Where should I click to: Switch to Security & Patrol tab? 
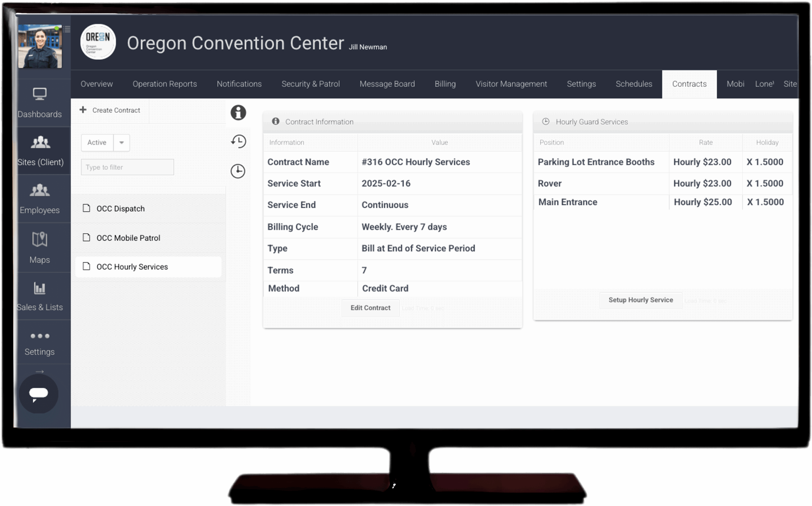[311, 84]
